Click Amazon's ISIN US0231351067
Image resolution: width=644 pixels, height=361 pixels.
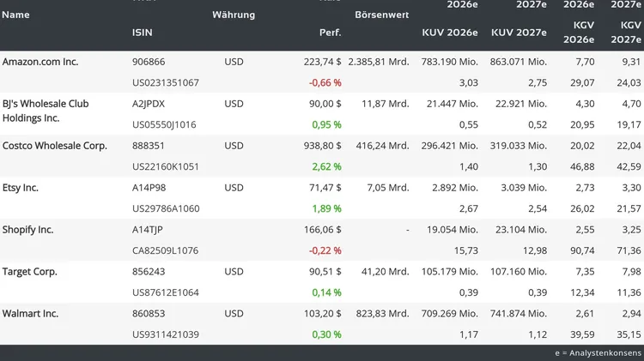click(x=166, y=82)
